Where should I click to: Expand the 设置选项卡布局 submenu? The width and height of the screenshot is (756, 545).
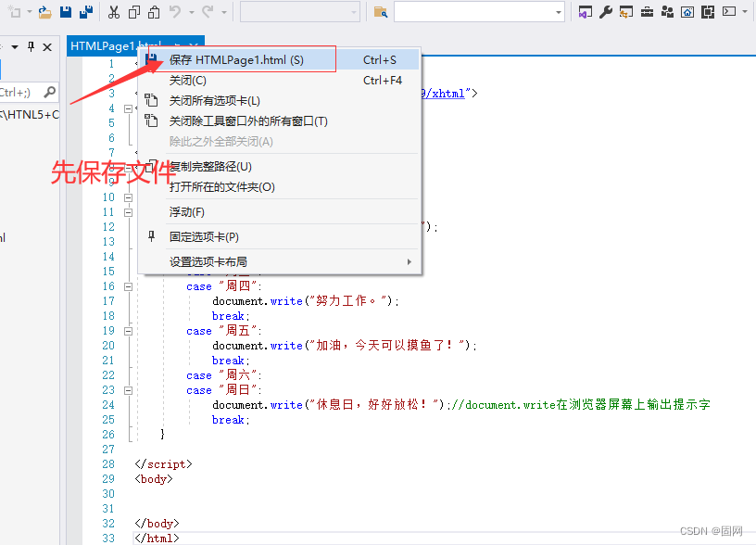[x=280, y=262]
